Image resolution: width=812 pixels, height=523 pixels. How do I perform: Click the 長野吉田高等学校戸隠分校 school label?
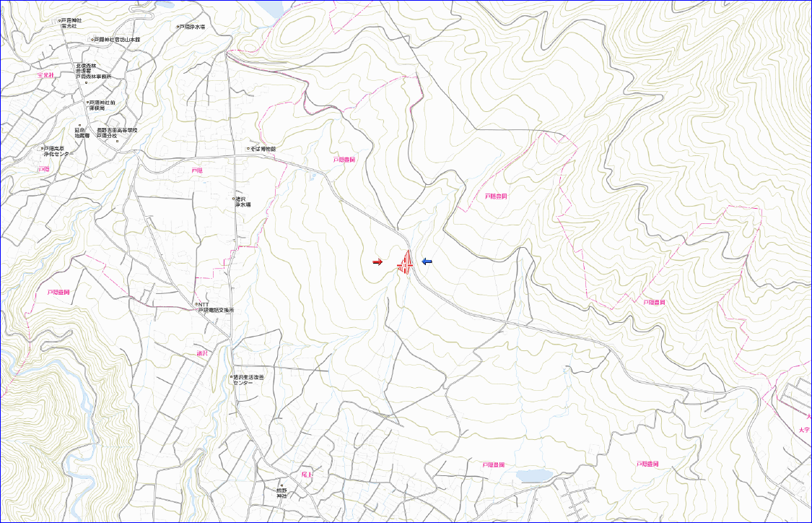pyautogui.click(x=121, y=132)
